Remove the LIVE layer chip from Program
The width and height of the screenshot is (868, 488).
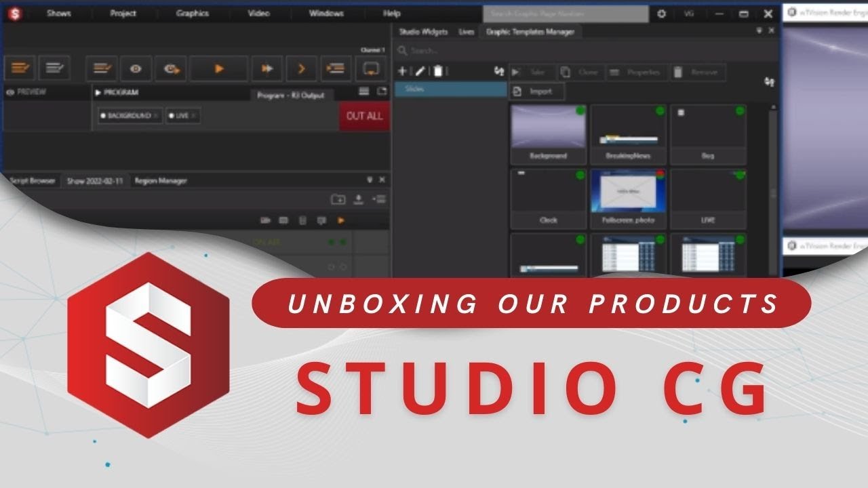[193, 116]
